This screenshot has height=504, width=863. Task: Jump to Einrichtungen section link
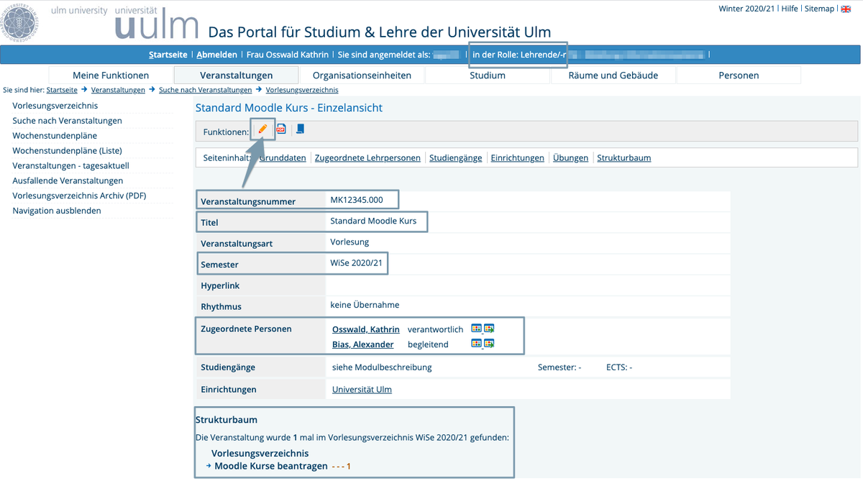tap(518, 157)
